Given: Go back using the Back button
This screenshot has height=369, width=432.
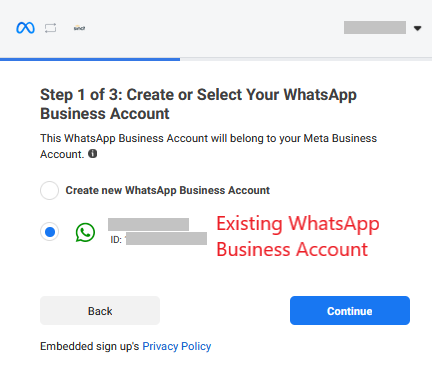Looking at the screenshot, I should [x=100, y=311].
